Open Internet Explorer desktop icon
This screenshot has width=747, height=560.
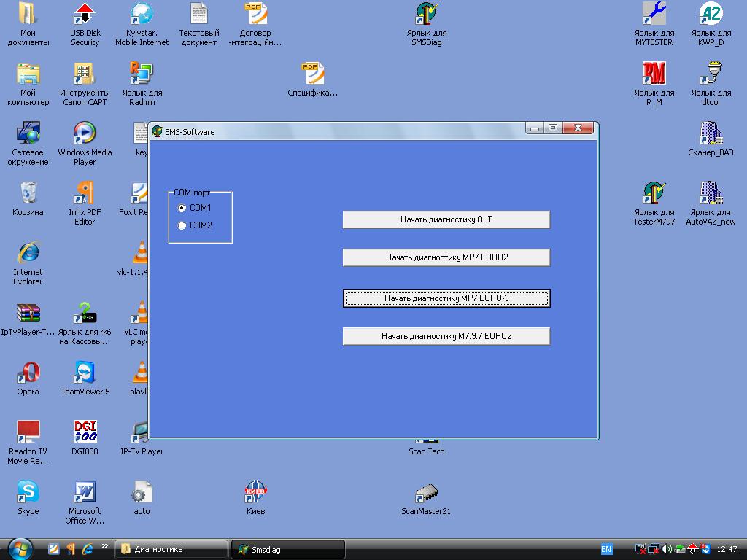pos(28,264)
